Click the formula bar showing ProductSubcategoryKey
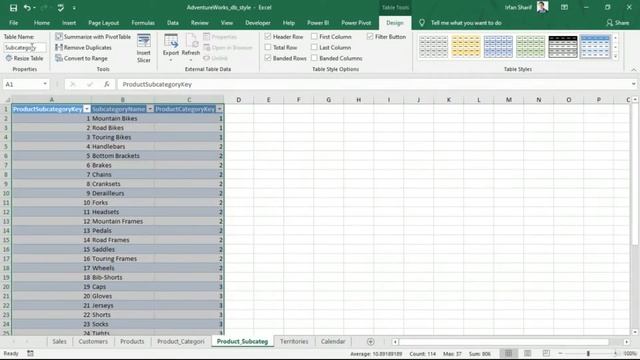The height and width of the screenshot is (360, 640). pyautogui.click(x=373, y=84)
